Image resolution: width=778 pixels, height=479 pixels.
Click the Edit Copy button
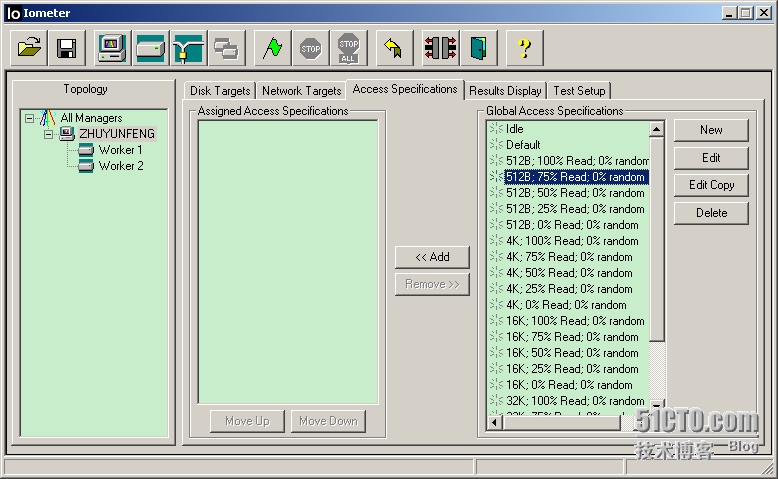711,185
